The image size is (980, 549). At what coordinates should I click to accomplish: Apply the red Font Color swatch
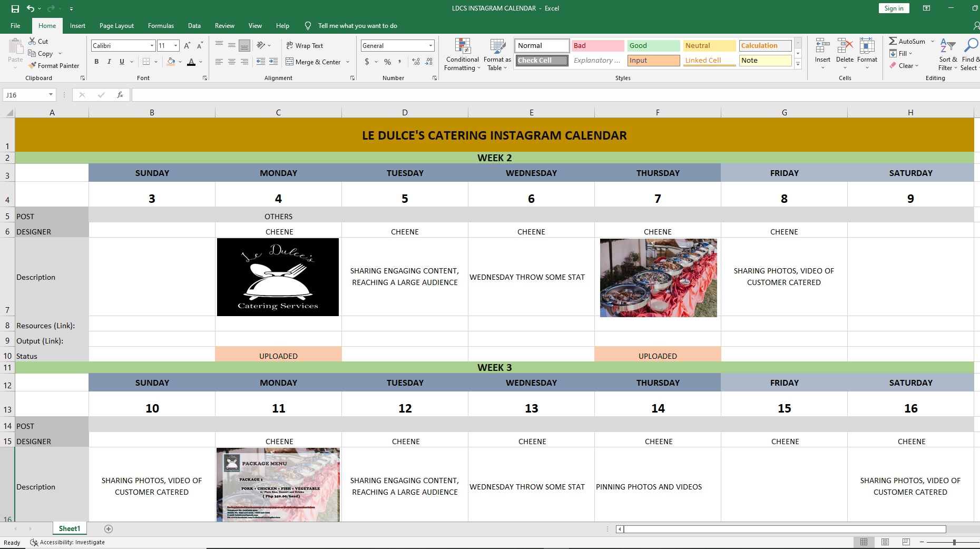click(x=191, y=62)
